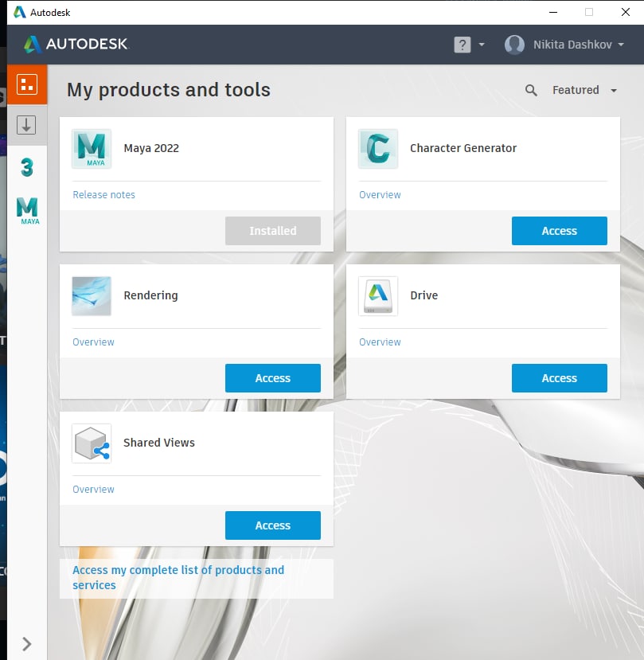Screen dimensions: 644x660
Task: Click the help question mark icon
Action: click(x=463, y=45)
